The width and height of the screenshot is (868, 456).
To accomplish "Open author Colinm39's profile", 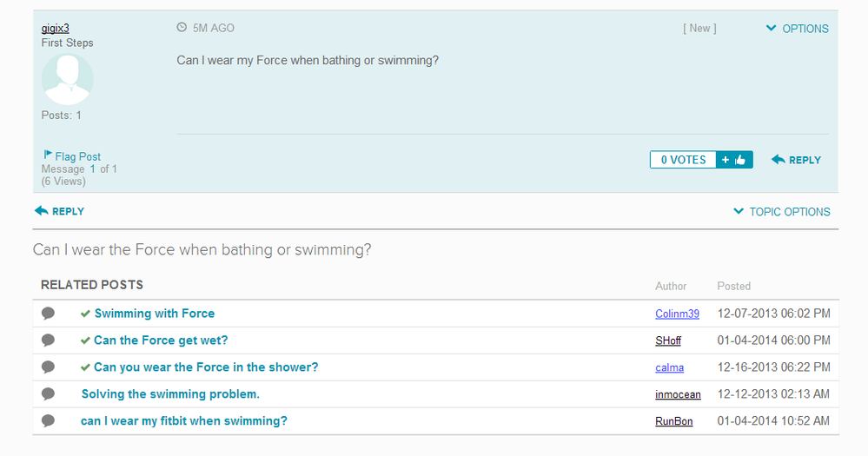I will tap(677, 314).
